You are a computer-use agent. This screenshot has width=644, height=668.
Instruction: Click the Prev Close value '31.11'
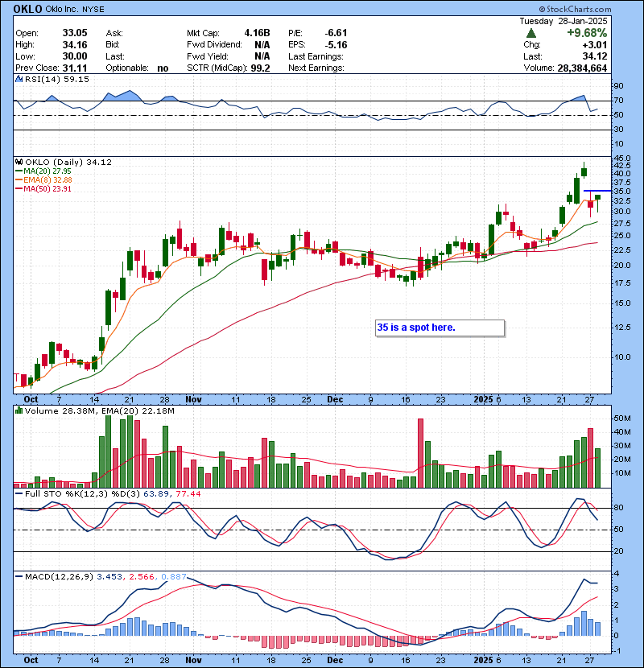click(75, 68)
